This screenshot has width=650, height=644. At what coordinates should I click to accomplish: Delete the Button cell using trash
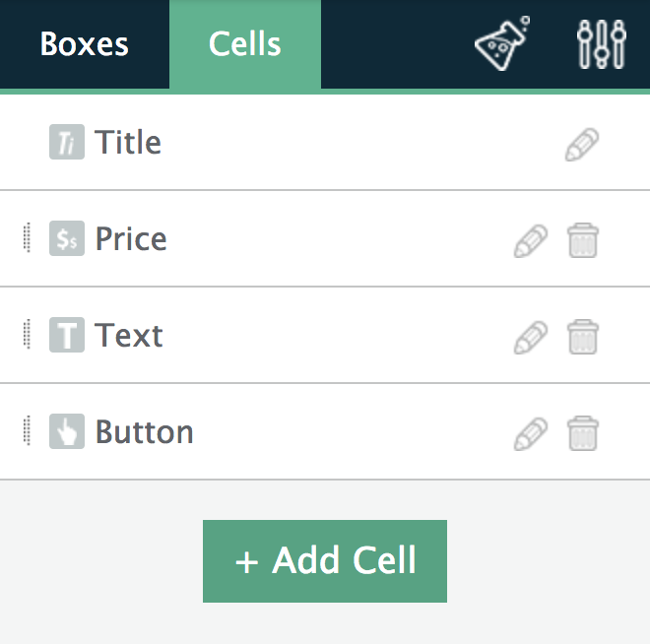coord(582,433)
